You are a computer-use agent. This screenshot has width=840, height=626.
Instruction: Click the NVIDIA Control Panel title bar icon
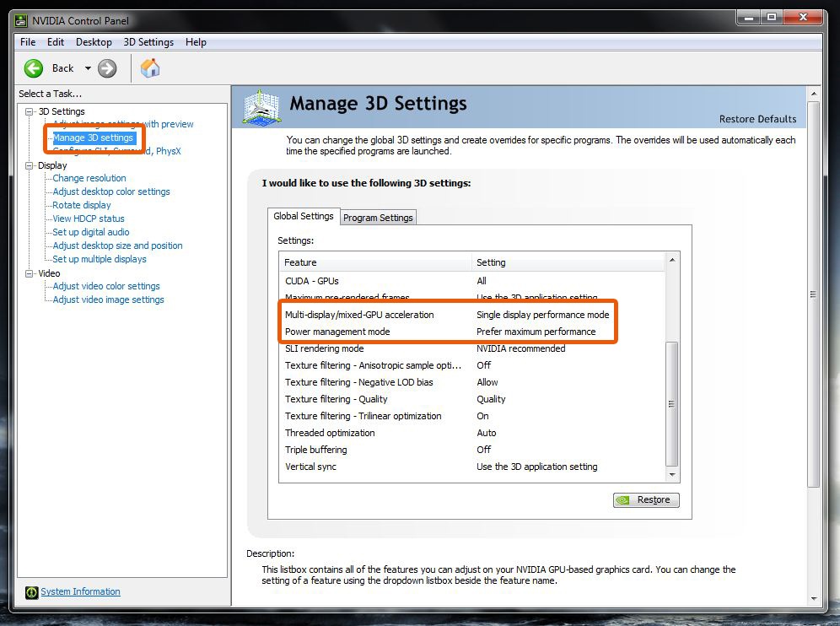(x=21, y=21)
